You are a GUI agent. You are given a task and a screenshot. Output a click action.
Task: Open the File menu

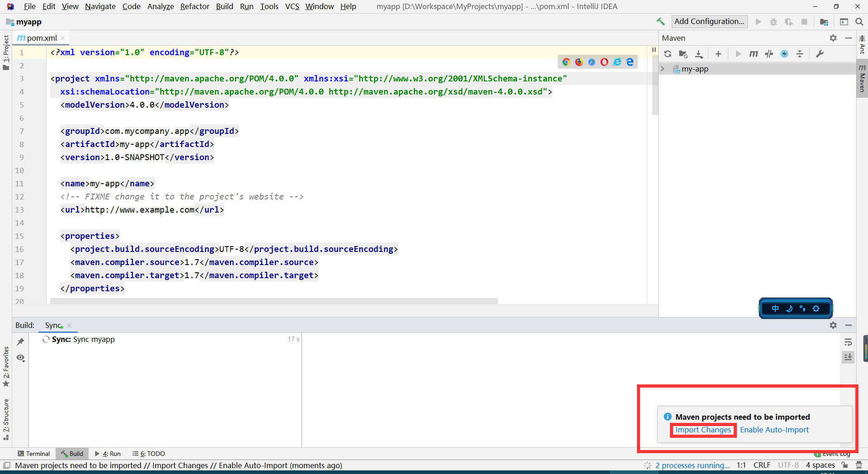[x=29, y=6]
